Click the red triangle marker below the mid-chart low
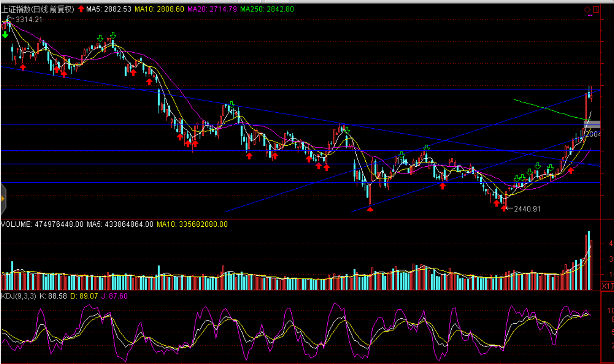Viewport: 614px width, 364px height. [370, 210]
